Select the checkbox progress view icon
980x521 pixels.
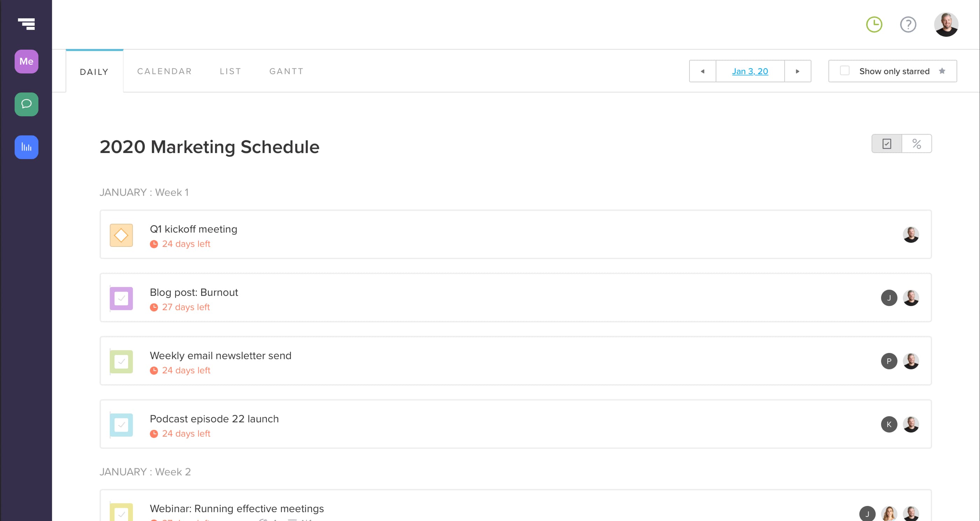[x=887, y=144]
